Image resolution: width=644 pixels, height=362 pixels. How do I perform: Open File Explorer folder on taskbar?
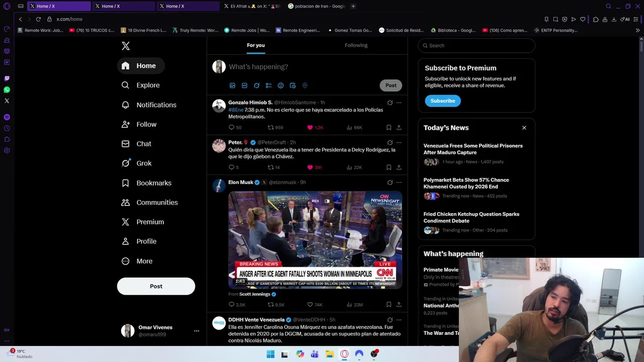[x=330, y=354]
